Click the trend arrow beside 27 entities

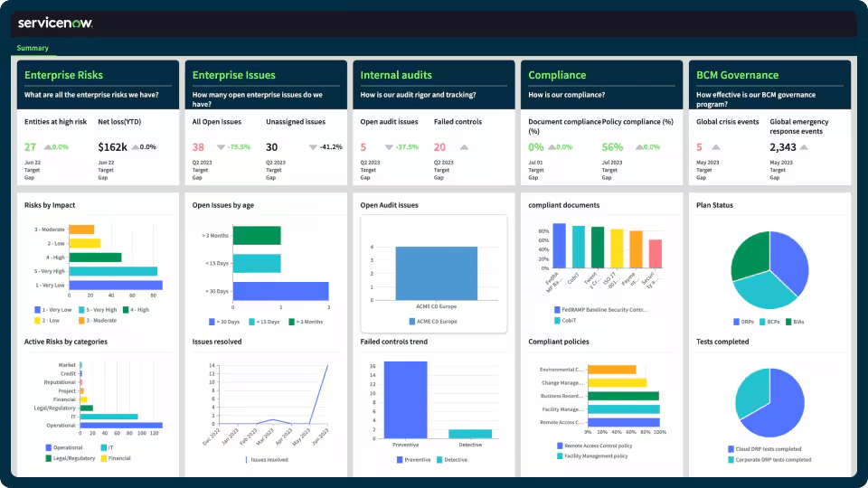(47, 147)
